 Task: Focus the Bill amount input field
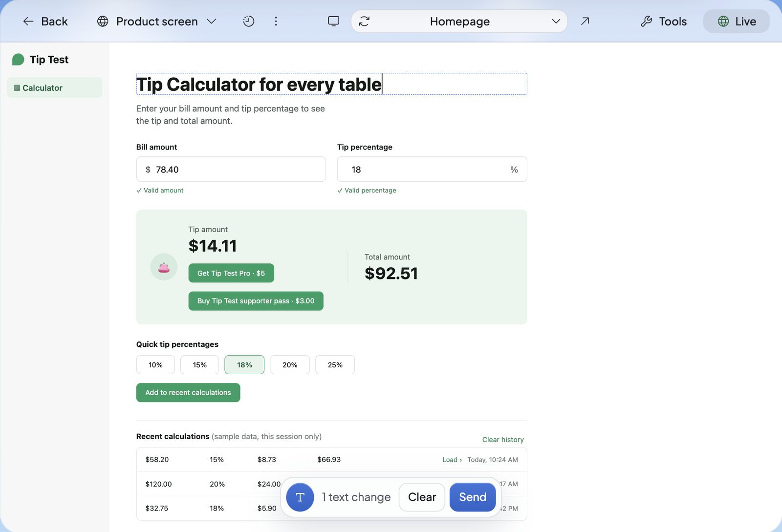coord(231,170)
